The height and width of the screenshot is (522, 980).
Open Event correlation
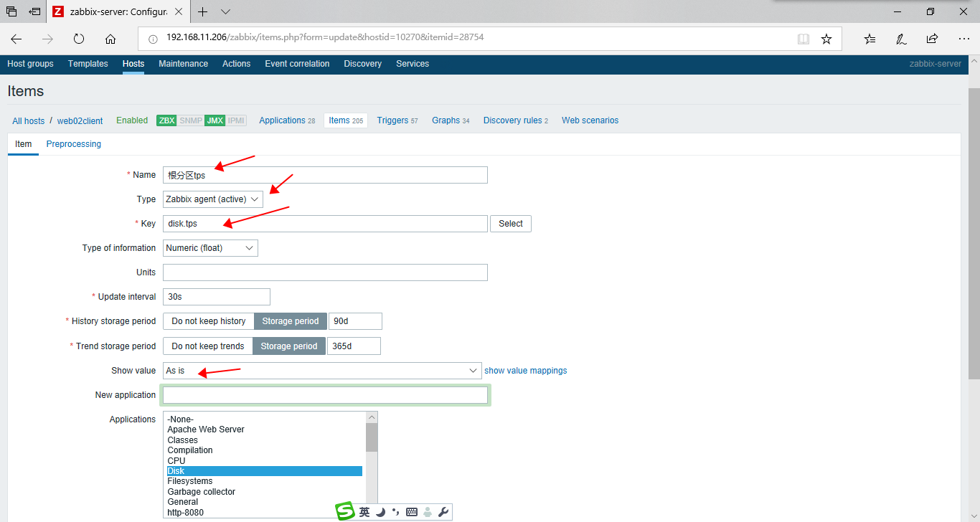coord(298,64)
